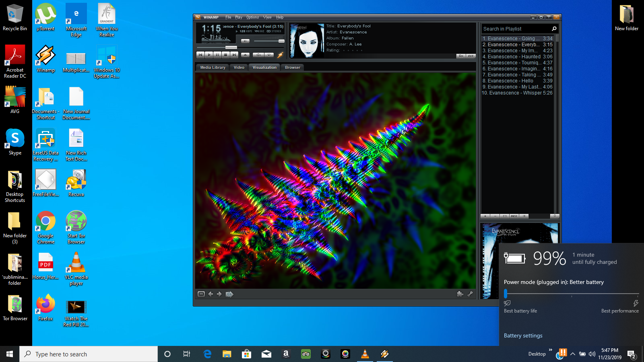Open the Winamp Help menu

click(280, 17)
